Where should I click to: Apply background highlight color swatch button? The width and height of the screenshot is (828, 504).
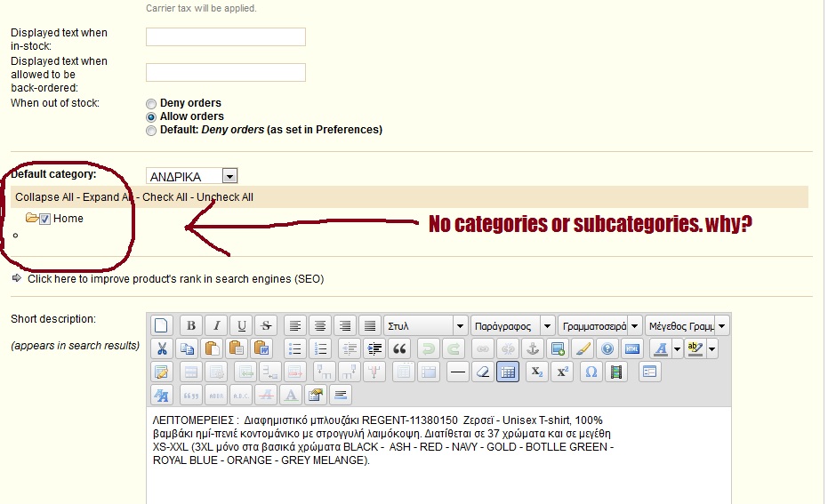(695, 348)
